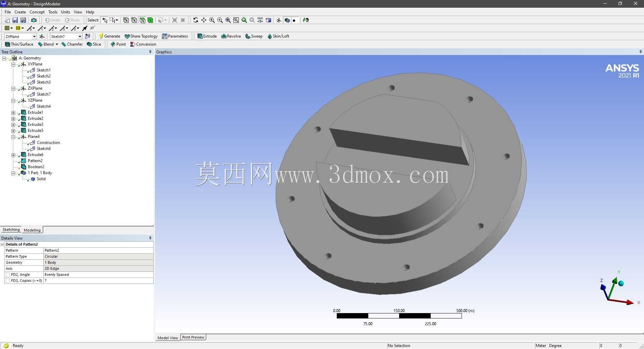This screenshot has width=644, height=349.
Task: Open the Sketch7 sketch dropdown
Action: point(79,36)
